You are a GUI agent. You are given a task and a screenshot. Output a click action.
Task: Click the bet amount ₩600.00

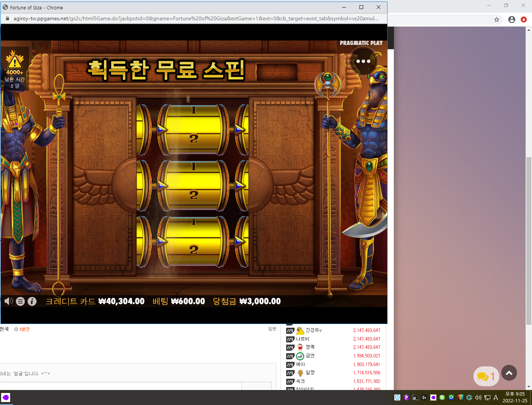[x=188, y=301]
